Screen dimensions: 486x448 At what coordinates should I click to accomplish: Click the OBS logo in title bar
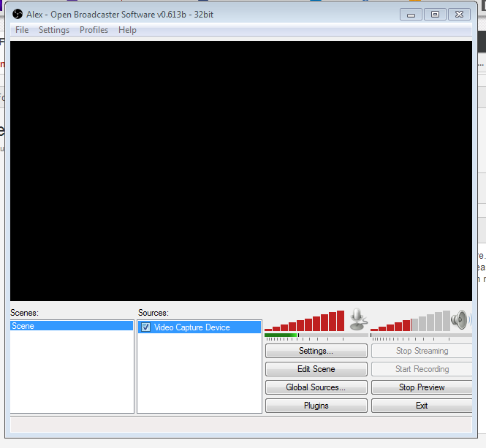point(18,14)
